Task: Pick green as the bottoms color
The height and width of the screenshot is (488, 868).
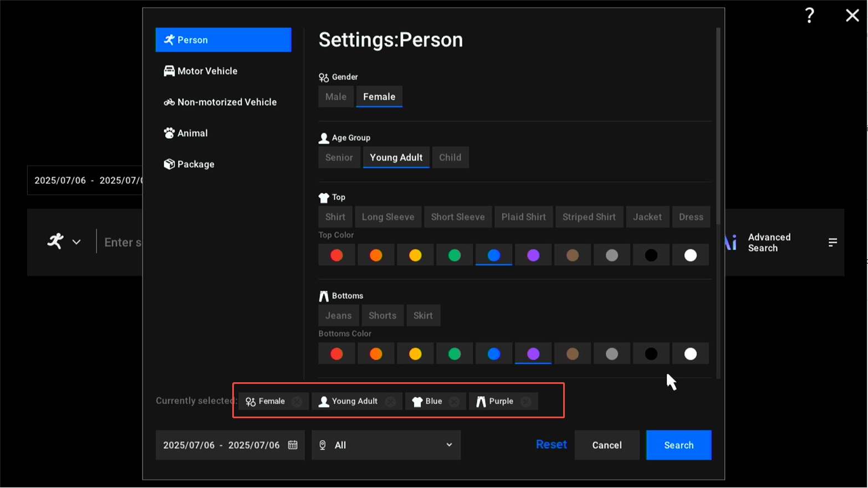Action: [455, 354]
